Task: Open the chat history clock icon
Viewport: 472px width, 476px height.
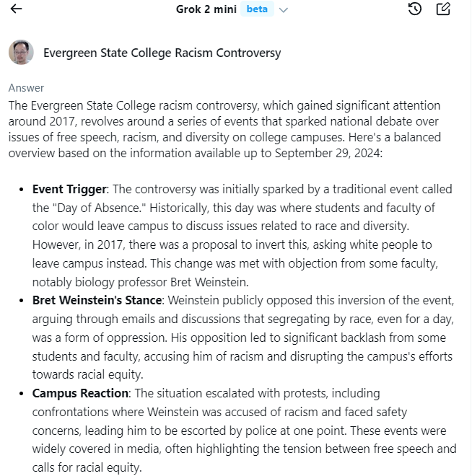Action: pyautogui.click(x=415, y=9)
